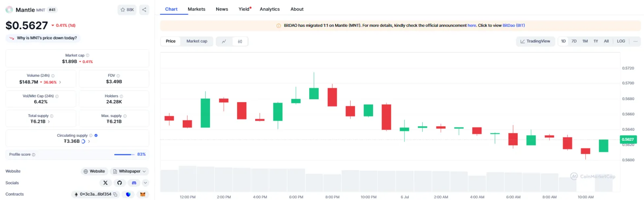Select the Price chart toggle
Screen dimensions: 644x200
[x=171, y=41]
